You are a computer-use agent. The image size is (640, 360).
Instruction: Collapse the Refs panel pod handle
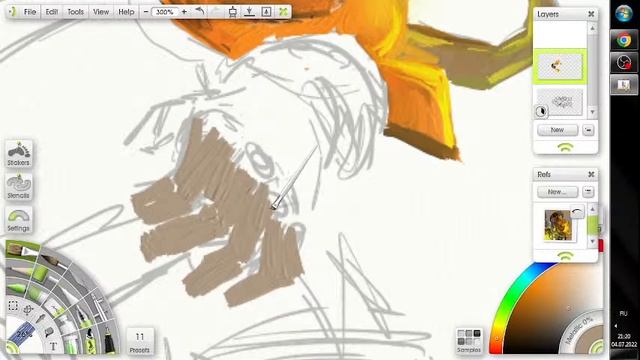(x=565, y=256)
